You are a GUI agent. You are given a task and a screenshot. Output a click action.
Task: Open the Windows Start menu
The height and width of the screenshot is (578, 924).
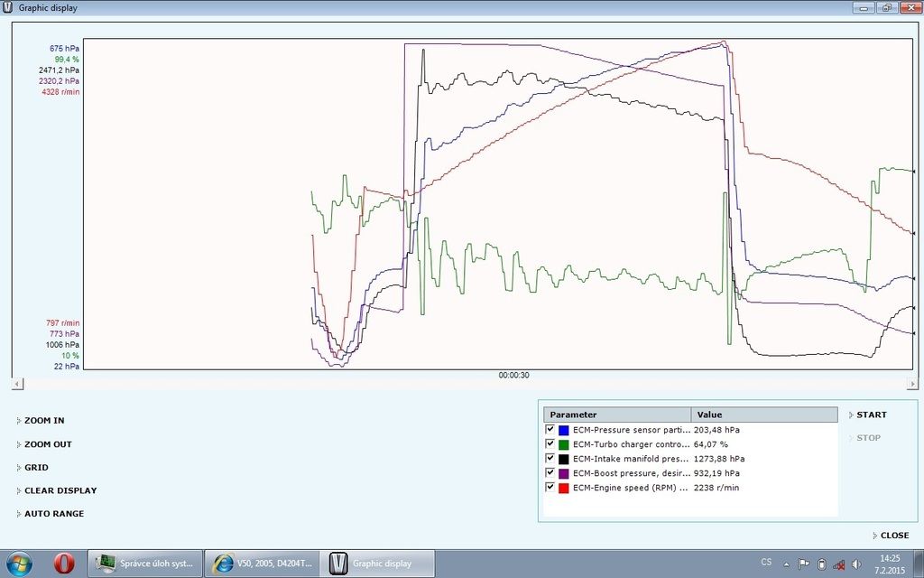pos(20,564)
